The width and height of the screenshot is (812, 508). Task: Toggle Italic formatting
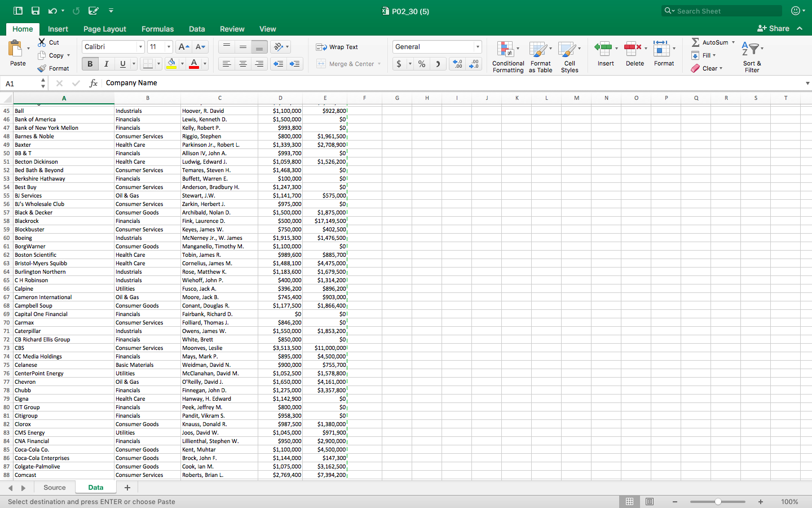106,64
